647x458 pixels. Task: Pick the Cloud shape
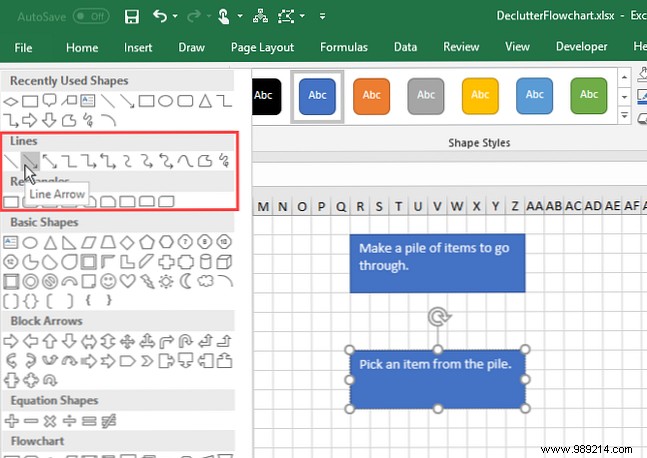(x=205, y=281)
